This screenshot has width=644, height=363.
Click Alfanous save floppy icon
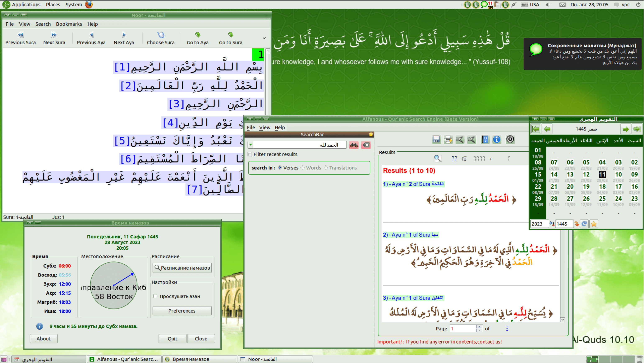click(436, 139)
